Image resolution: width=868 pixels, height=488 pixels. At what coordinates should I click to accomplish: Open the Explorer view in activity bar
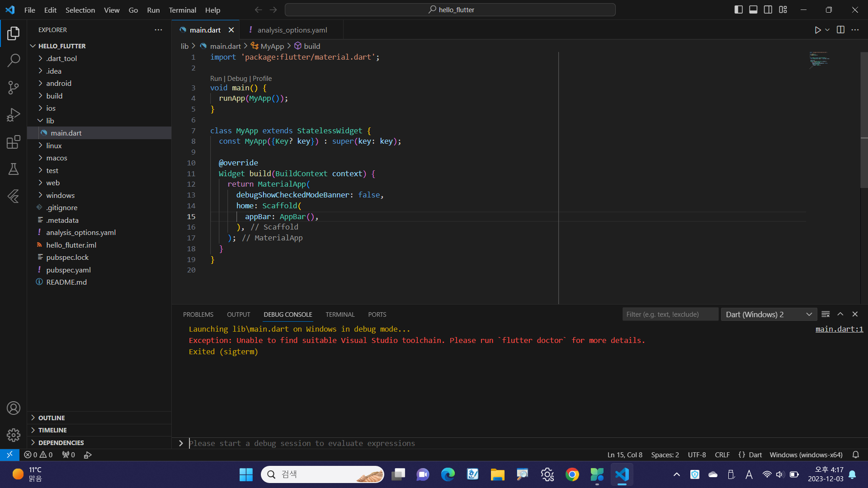pyautogui.click(x=14, y=33)
